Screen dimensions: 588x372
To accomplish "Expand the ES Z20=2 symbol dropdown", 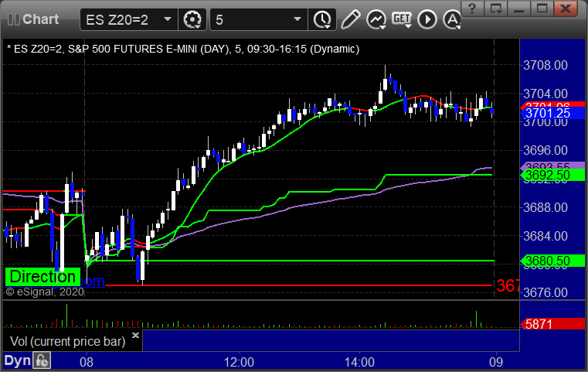I will tap(168, 19).
